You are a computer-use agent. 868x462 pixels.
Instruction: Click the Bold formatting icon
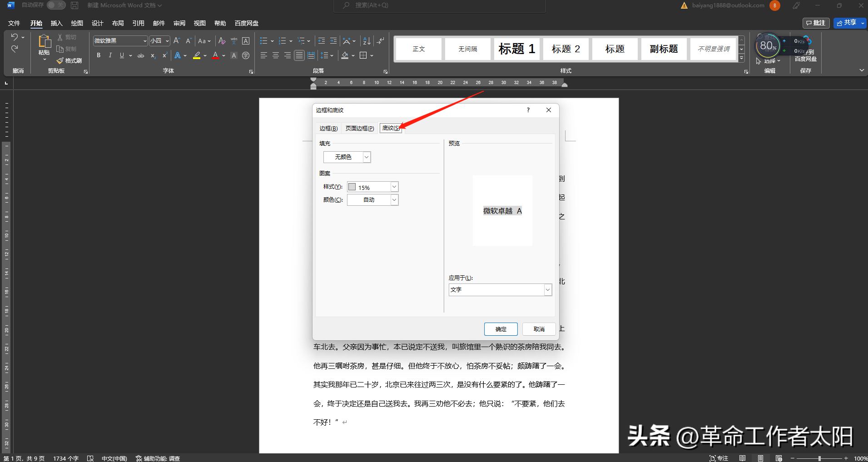pyautogui.click(x=99, y=55)
